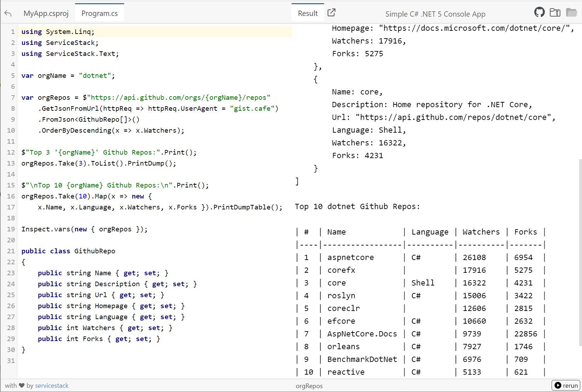
Task: Click the 'aspnetcore' table cell
Action: tap(351, 257)
